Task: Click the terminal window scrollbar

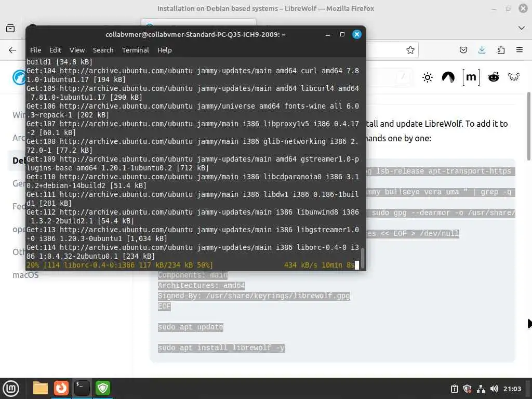Action: [362, 258]
